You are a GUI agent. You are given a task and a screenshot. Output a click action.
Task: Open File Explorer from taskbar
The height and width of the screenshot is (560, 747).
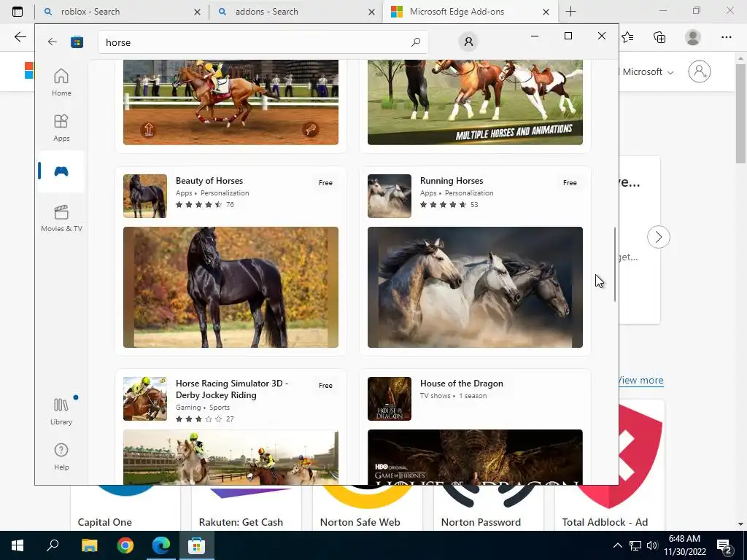(x=89, y=545)
